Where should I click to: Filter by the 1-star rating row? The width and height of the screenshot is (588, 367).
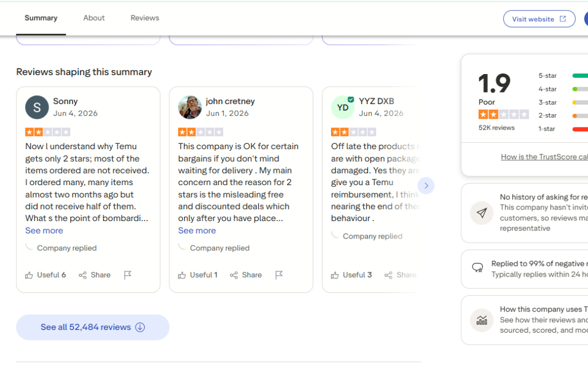tap(563, 129)
